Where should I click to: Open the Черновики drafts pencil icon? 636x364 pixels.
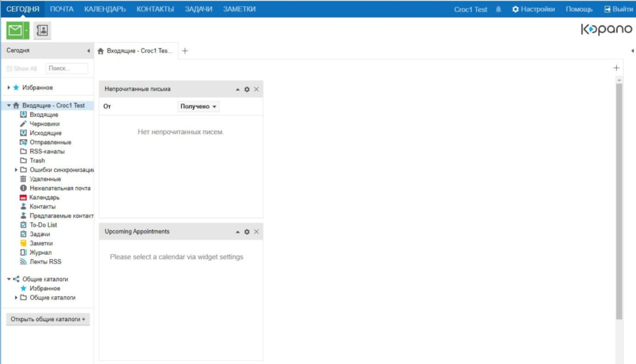pyautogui.click(x=23, y=124)
